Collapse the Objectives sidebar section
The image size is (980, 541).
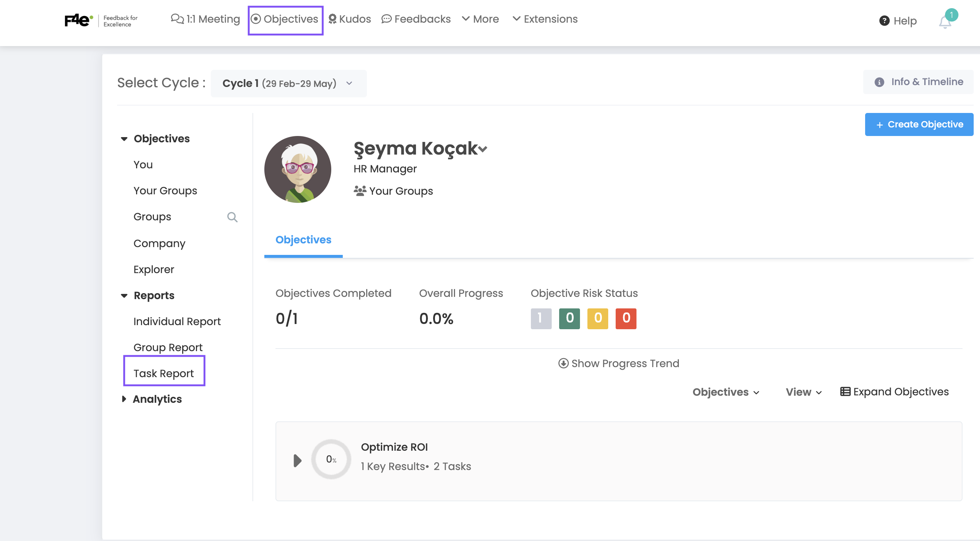124,139
